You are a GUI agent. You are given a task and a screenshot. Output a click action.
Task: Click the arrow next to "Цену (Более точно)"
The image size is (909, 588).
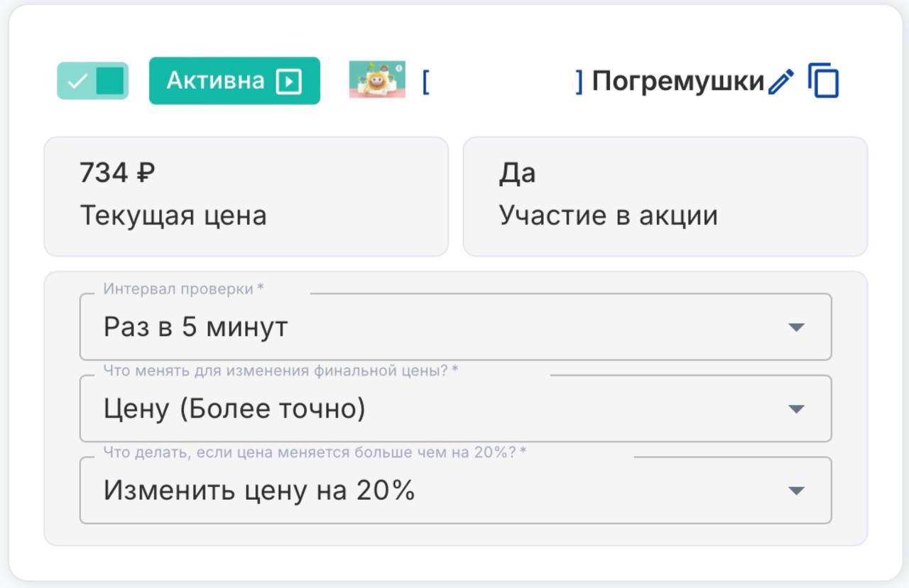tap(797, 409)
